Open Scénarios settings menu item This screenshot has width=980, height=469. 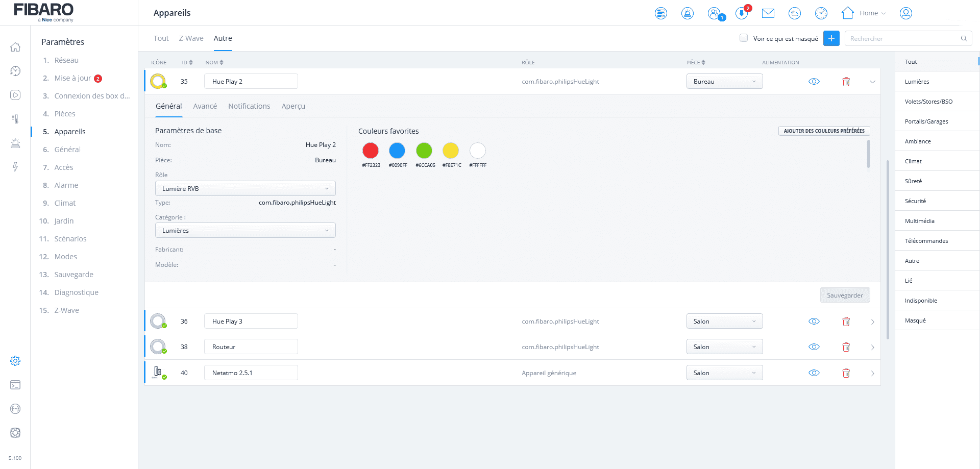point(70,239)
